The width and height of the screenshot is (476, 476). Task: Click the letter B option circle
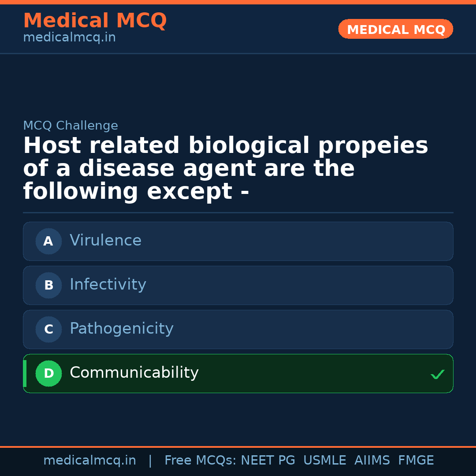[48, 285]
